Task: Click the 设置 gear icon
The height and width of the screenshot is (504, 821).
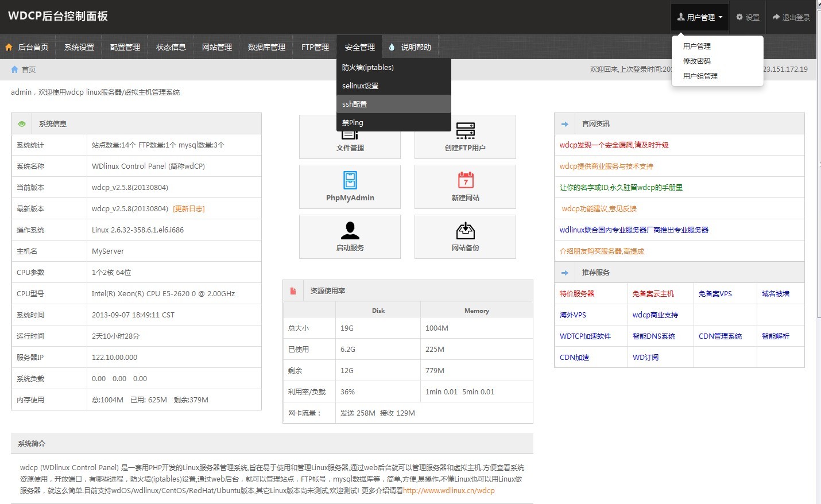Action: click(x=739, y=17)
